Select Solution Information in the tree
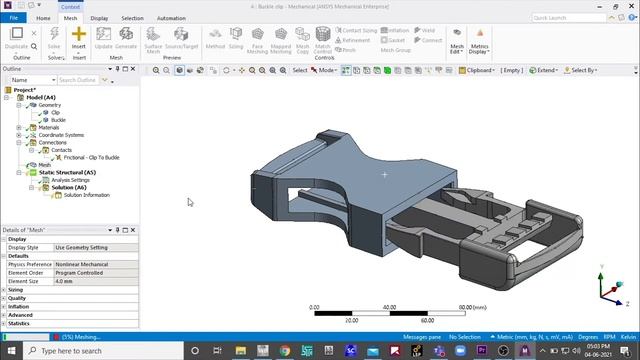 pyautogui.click(x=87, y=195)
